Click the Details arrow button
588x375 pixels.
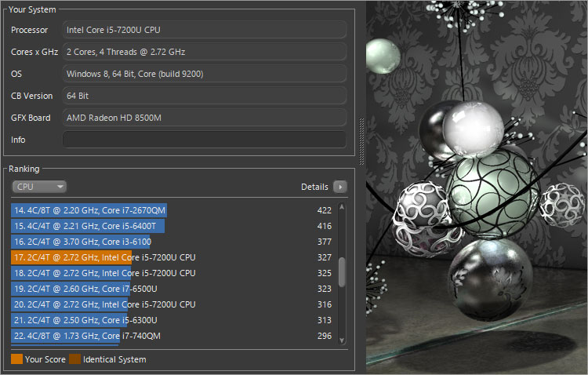coord(340,187)
